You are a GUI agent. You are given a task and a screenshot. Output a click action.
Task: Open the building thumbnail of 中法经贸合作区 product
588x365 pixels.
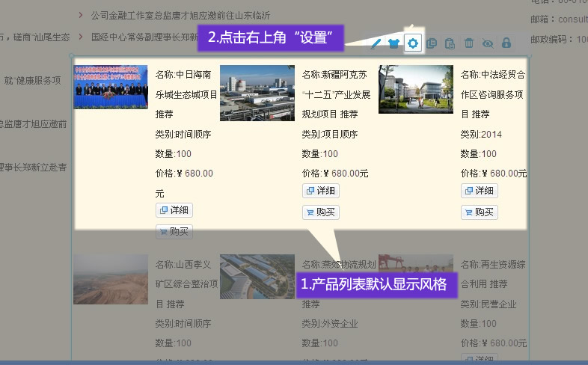coord(415,90)
